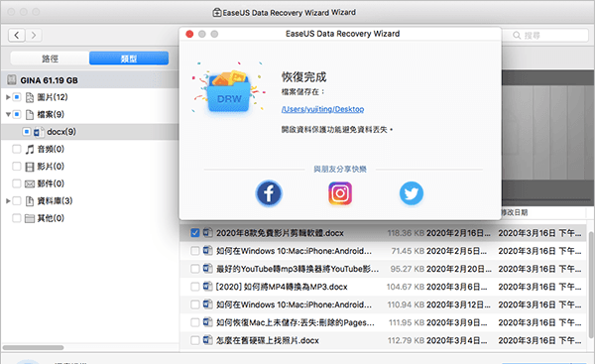Switch to the 路徑 tab
Screen dimensions: 595x364
pos(51,59)
